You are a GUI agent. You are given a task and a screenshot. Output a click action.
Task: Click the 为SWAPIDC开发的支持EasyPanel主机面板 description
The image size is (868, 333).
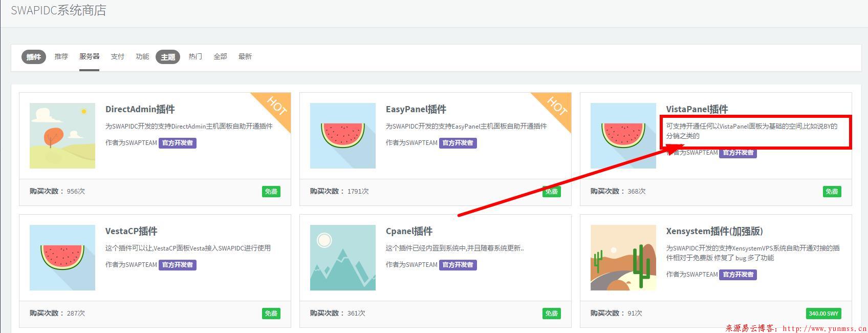[466, 126]
